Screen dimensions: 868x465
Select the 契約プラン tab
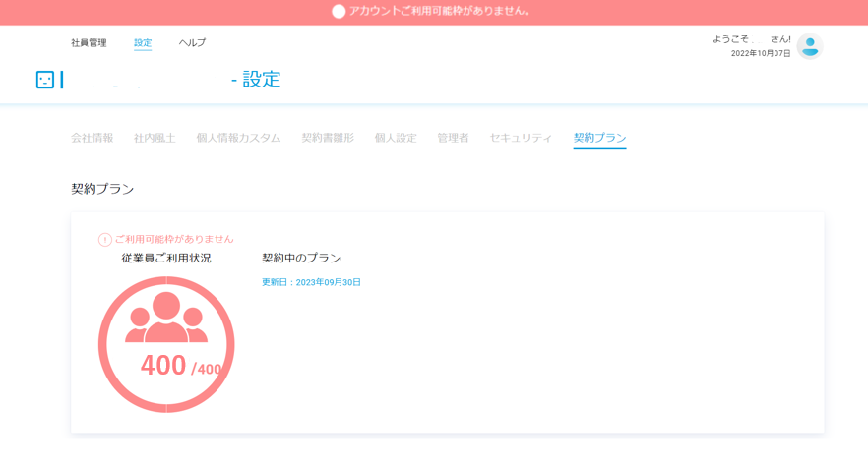click(599, 138)
